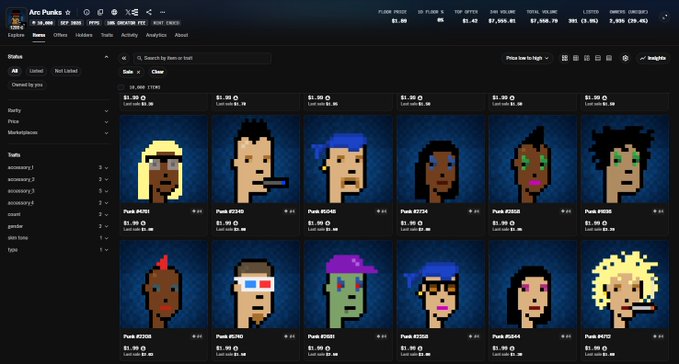Open the Price low to high sort dropdown
Viewport: 679px width, 364px height.
coord(527,58)
